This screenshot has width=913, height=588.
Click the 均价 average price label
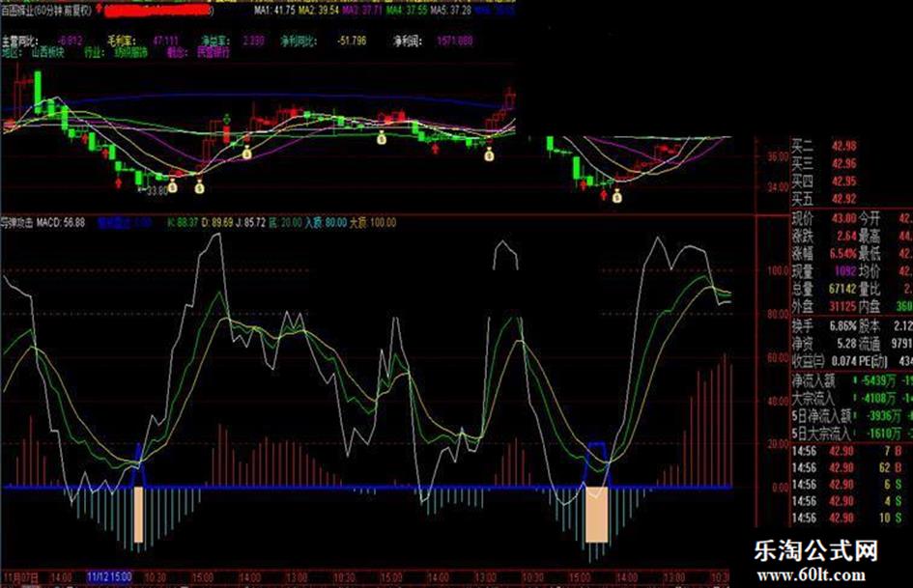click(x=870, y=271)
